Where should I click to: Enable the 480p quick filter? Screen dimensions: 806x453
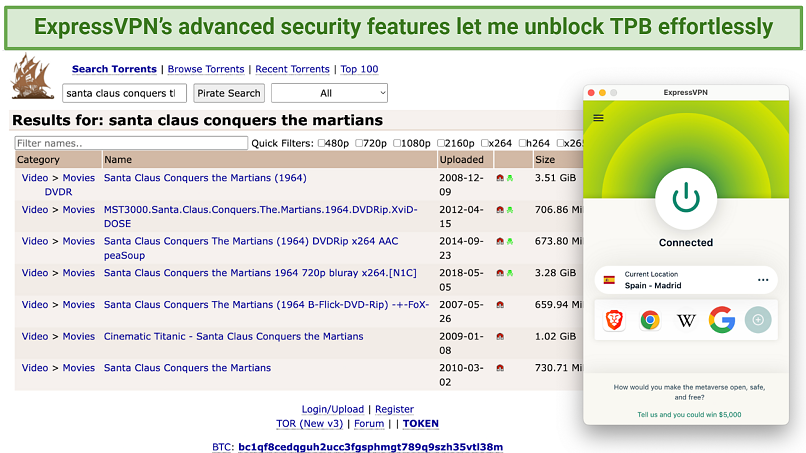[x=321, y=143]
